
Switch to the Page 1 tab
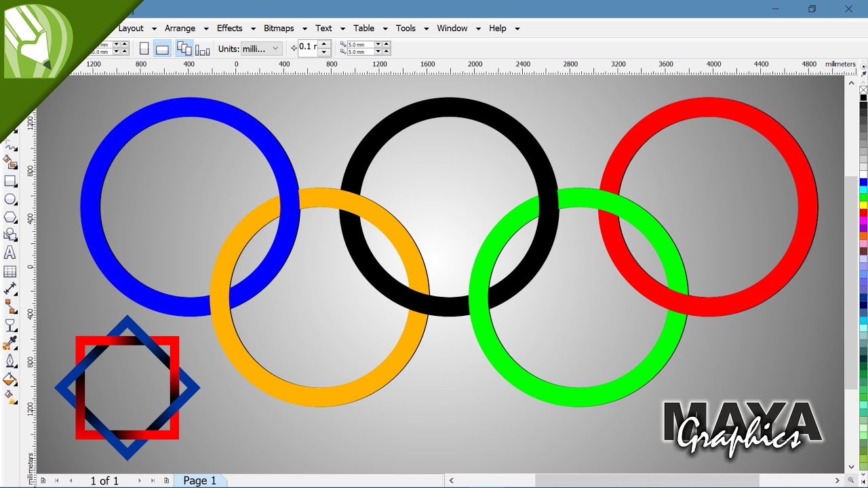click(x=199, y=481)
